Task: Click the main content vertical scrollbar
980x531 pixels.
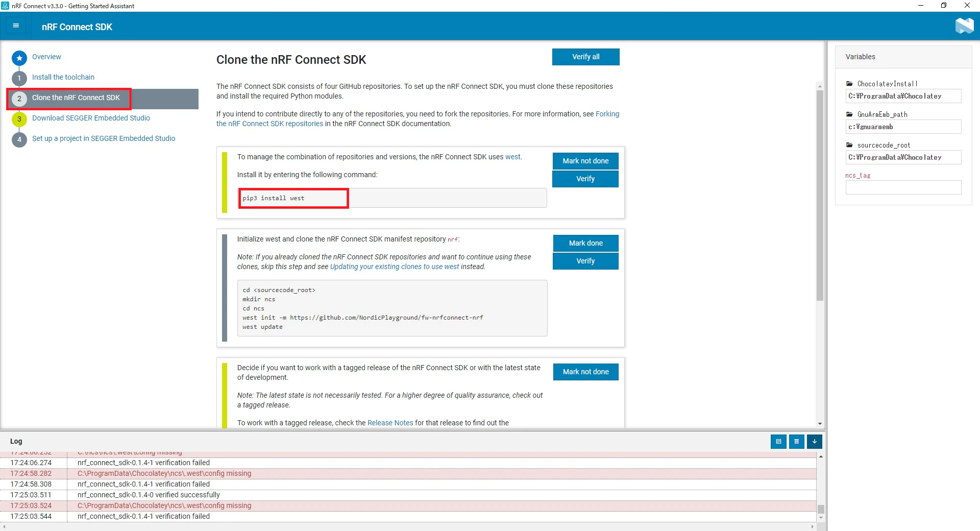Action: (820, 196)
